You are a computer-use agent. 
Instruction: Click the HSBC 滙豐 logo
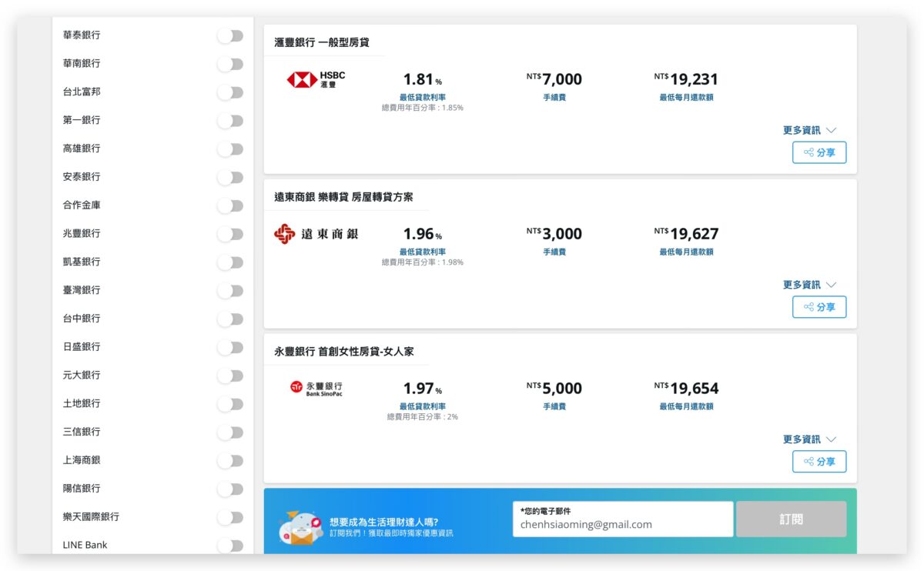click(316, 79)
